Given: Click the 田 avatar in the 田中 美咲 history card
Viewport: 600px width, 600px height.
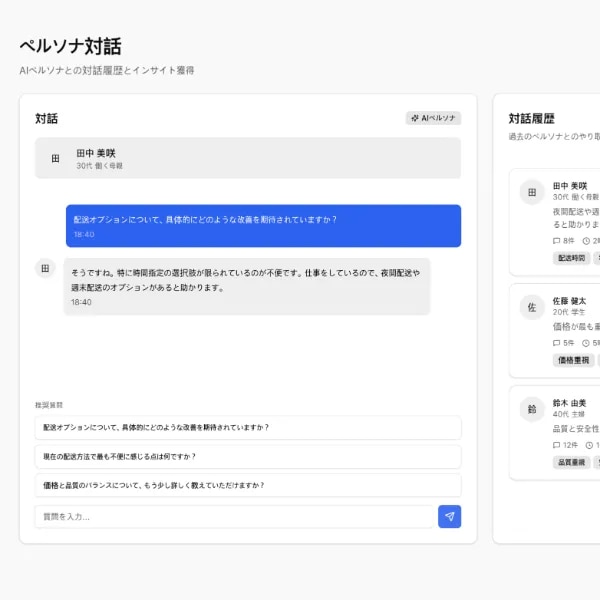Looking at the screenshot, I should (532, 192).
